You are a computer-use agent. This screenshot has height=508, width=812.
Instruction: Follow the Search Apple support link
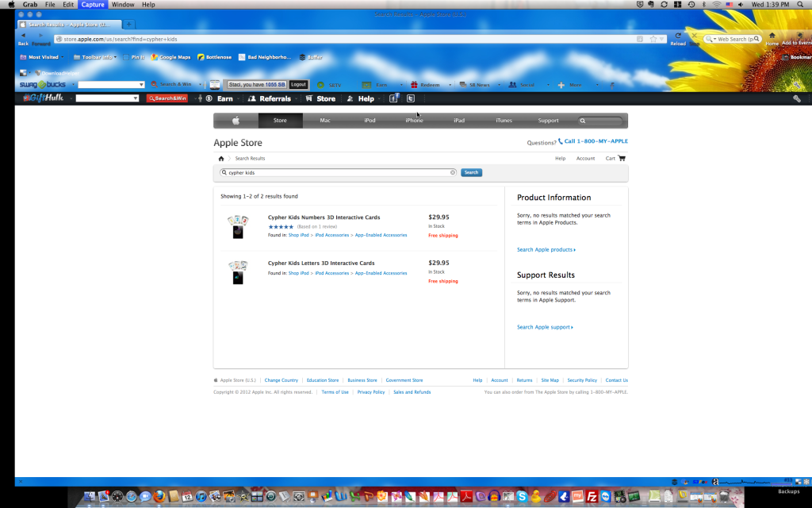(545, 328)
